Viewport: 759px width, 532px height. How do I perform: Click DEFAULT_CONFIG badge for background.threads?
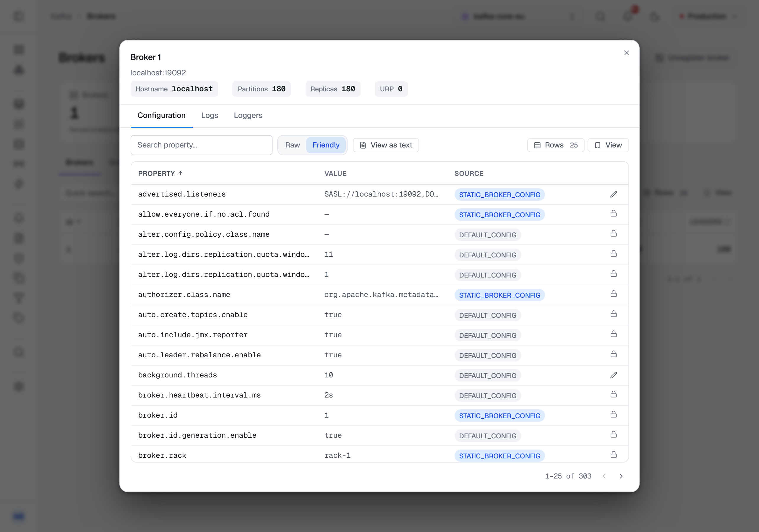(x=488, y=376)
